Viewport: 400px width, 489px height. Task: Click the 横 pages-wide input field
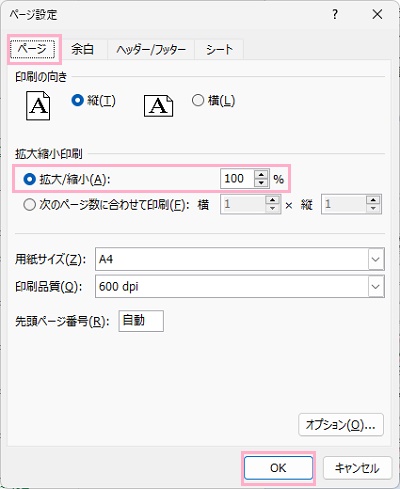(x=243, y=204)
